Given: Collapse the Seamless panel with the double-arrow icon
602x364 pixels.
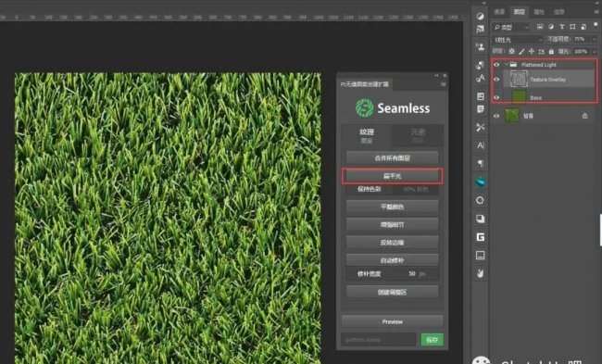Looking at the screenshot, I should point(436,76).
